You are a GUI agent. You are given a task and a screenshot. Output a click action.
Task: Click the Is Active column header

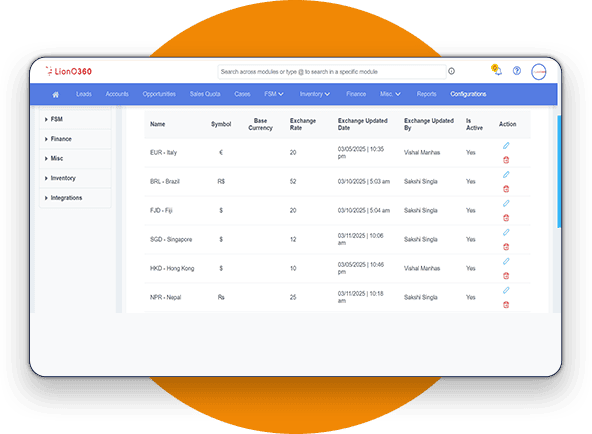[475, 124]
